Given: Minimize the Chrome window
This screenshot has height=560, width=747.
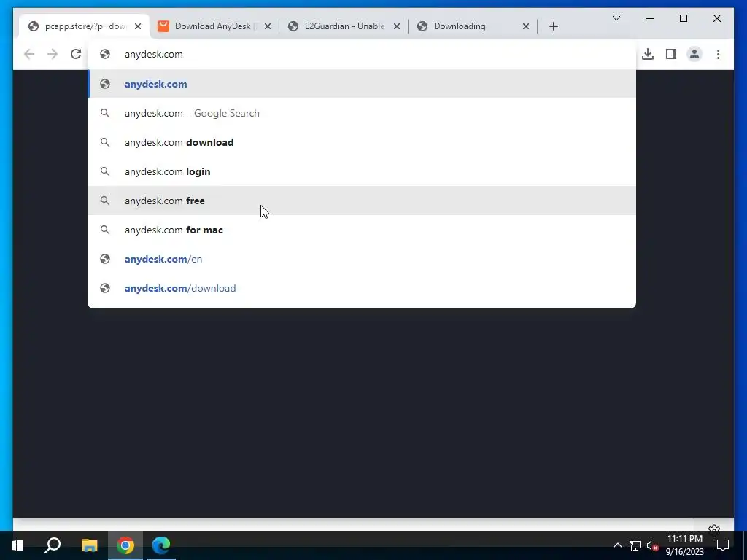Looking at the screenshot, I should pos(650,18).
